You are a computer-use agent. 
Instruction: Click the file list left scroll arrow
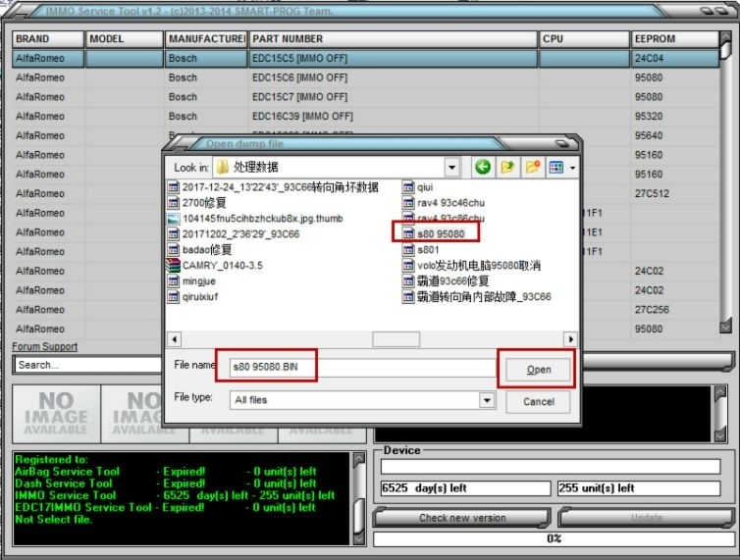175,339
